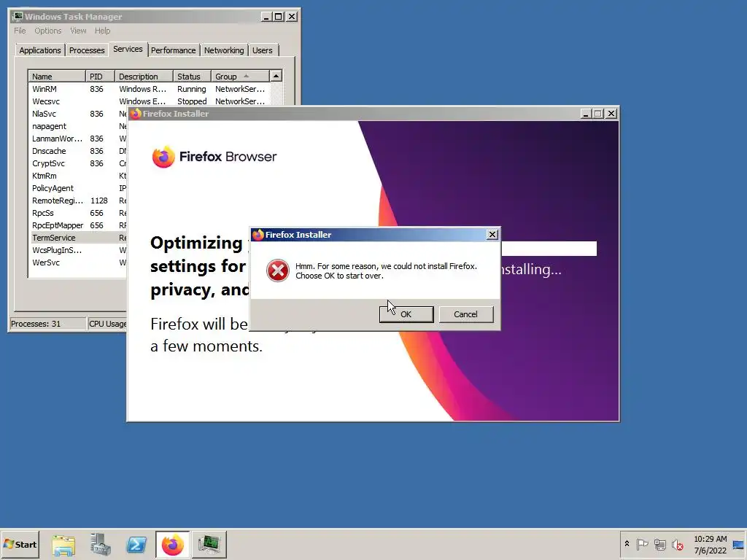Select the TermService row

79,238
